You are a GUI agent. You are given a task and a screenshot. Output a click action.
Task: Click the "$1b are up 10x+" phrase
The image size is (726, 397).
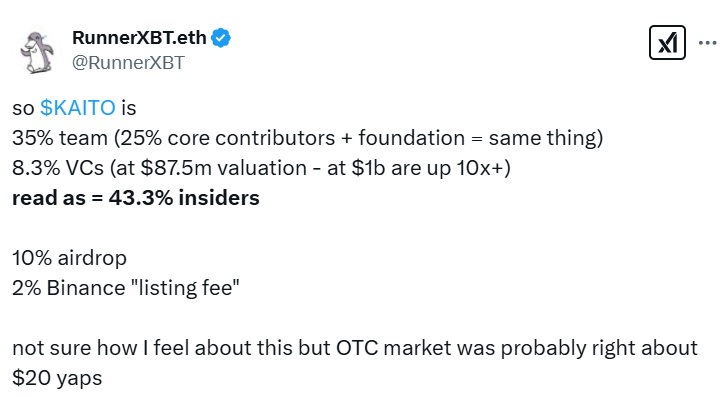(x=426, y=168)
